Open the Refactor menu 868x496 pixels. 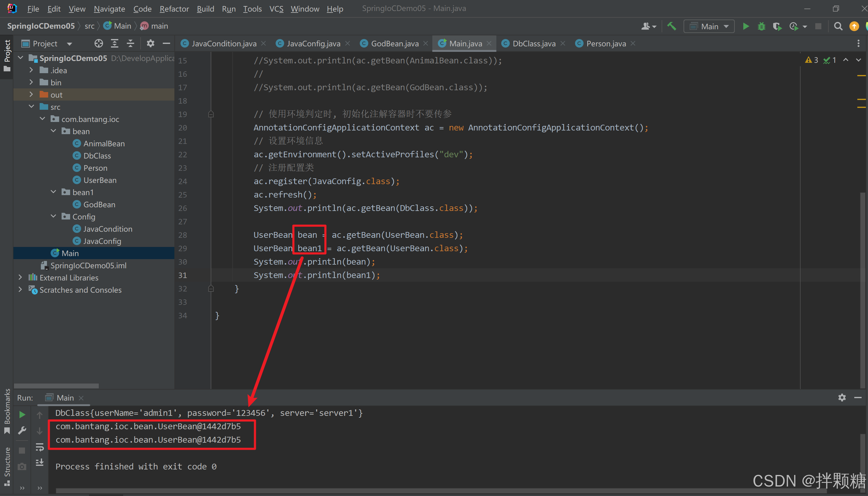[174, 9]
